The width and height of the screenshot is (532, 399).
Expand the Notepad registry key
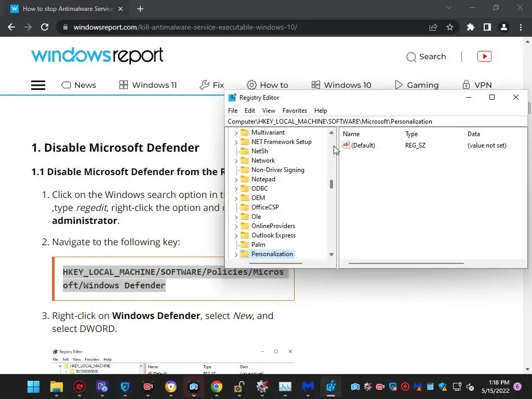click(236, 179)
